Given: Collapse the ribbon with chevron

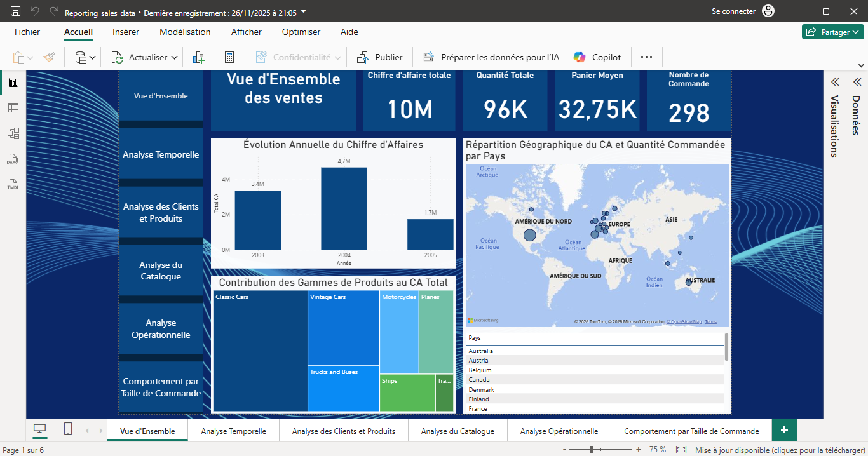Looking at the screenshot, I should tap(861, 65).
